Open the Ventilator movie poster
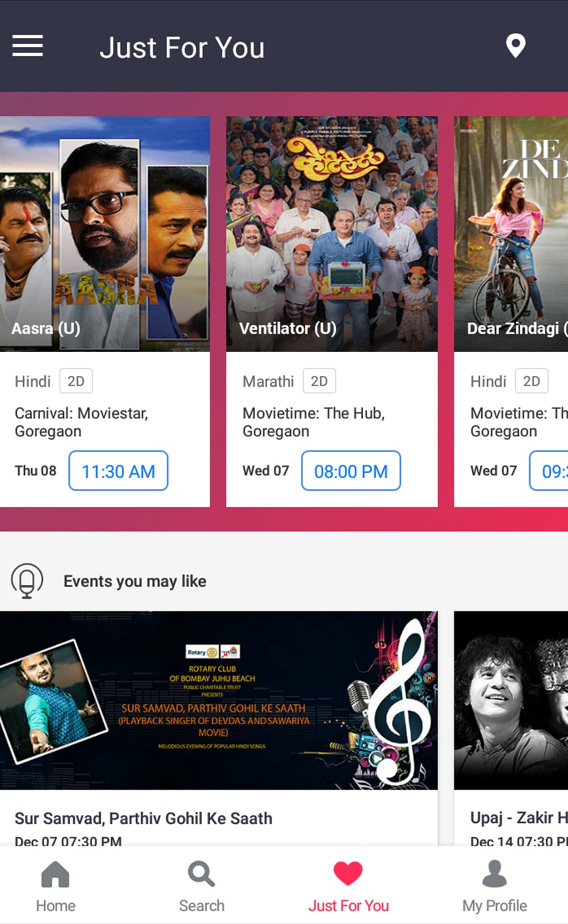The image size is (568, 924). 332,234
